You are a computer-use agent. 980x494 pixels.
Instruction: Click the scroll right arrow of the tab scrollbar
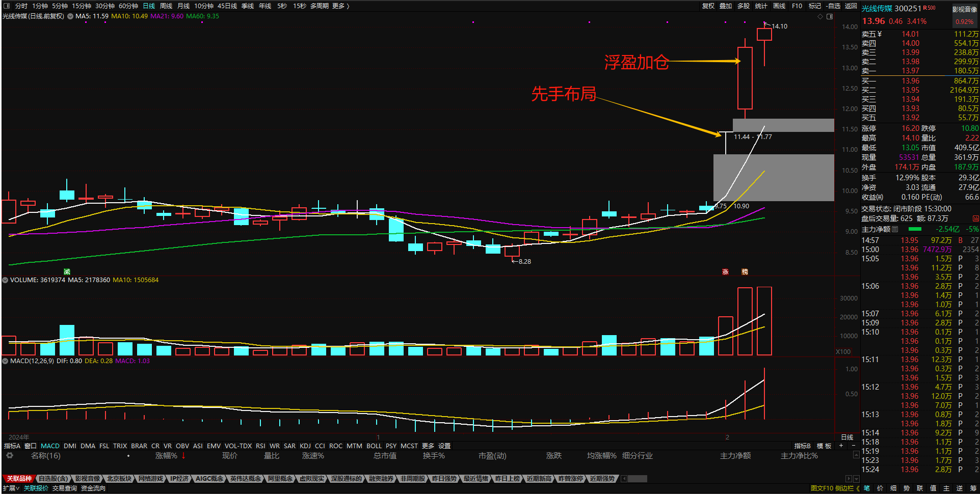point(849,479)
